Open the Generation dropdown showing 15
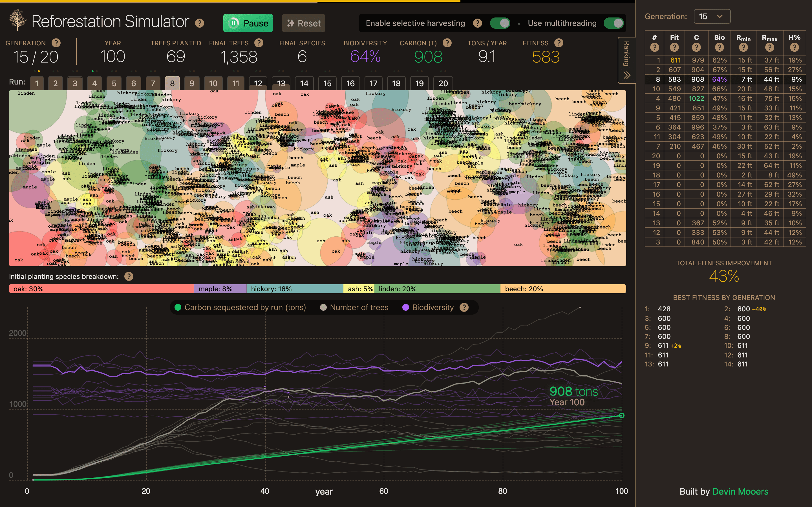The height and width of the screenshot is (507, 812). pyautogui.click(x=712, y=16)
